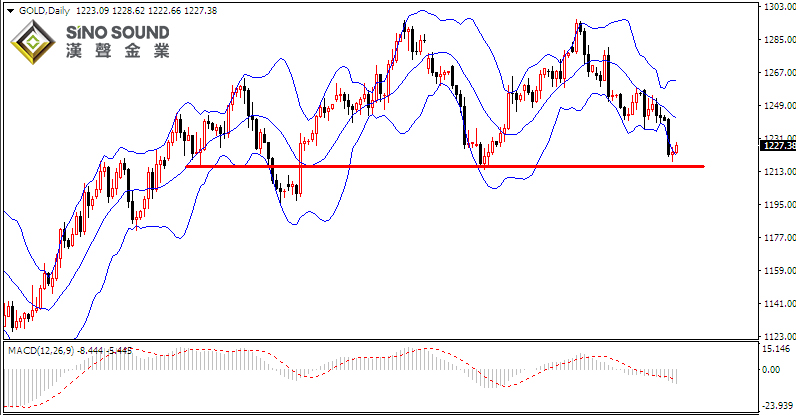Viewport: 796px width, 415px height.
Task: Click the 1195.00 price axis label
Action: (779, 205)
